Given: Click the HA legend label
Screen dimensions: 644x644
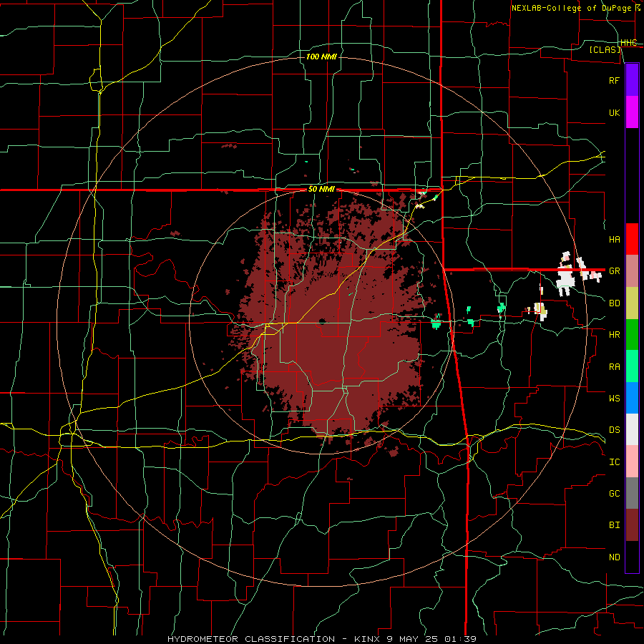Looking at the screenshot, I should click(x=615, y=239).
